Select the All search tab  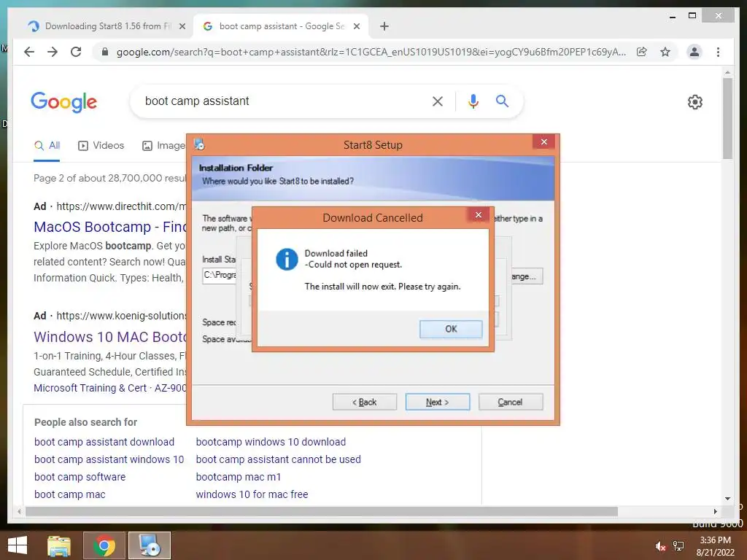coord(47,146)
